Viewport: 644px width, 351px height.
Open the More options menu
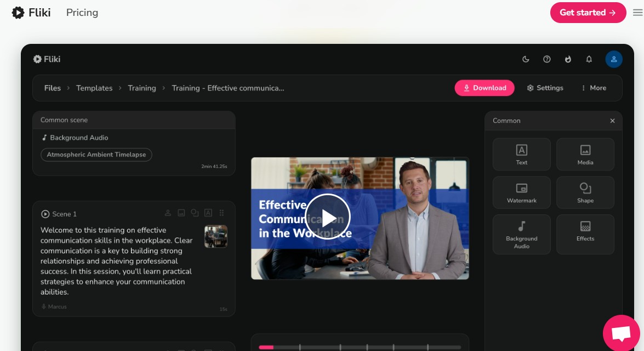click(593, 88)
